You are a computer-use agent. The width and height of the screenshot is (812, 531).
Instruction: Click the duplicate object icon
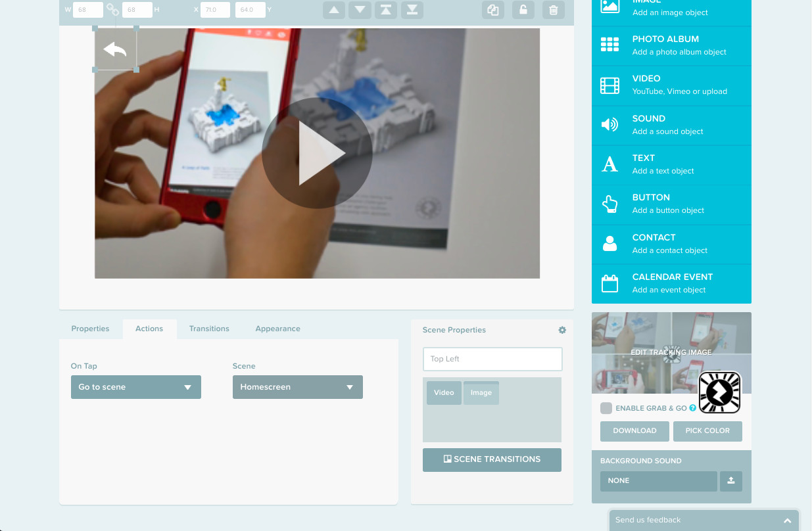point(492,10)
